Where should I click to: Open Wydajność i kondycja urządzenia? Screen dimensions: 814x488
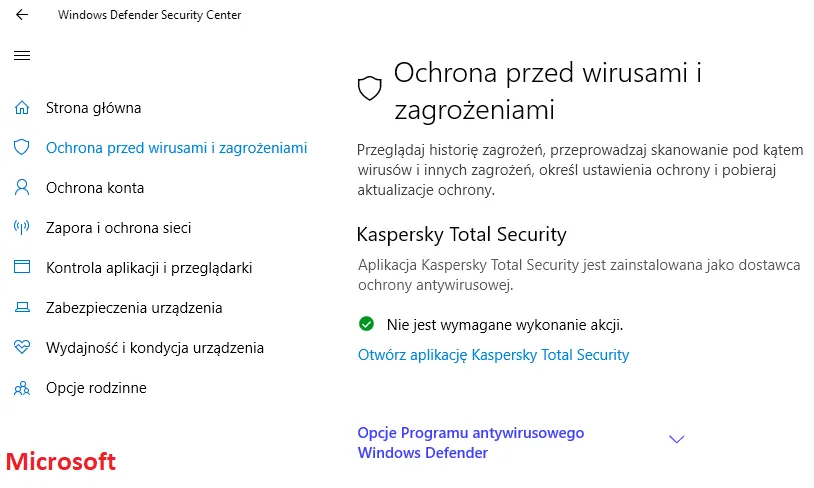click(x=155, y=348)
